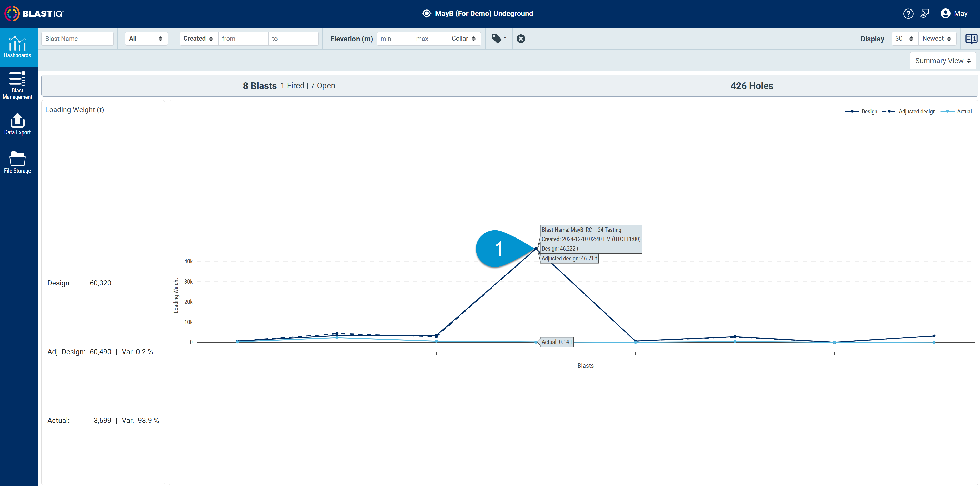Click the last blast's design data point
980x486 pixels.
coord(934,336)
